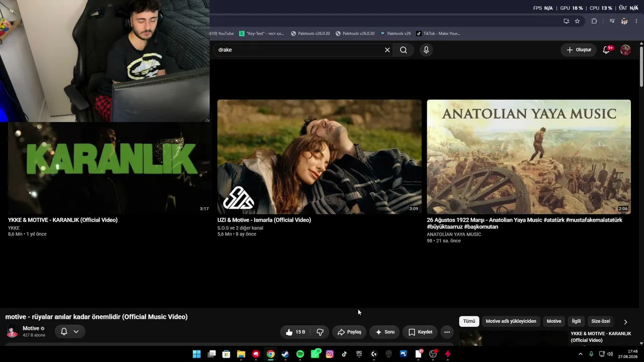Play the Anatolian Yaya Music thumbnail

coord(529,157)
